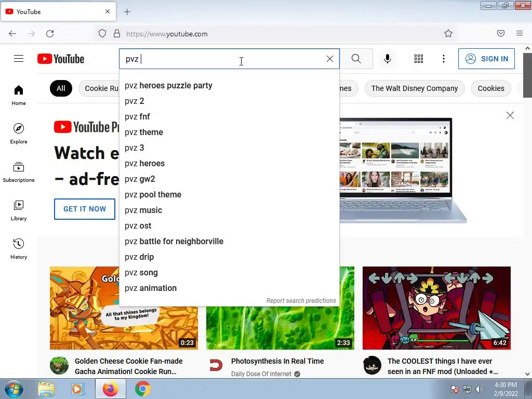Dismiss the YouTube Premium banner
532x399 pixels.
pyautogui.click(x=510, y=115)
